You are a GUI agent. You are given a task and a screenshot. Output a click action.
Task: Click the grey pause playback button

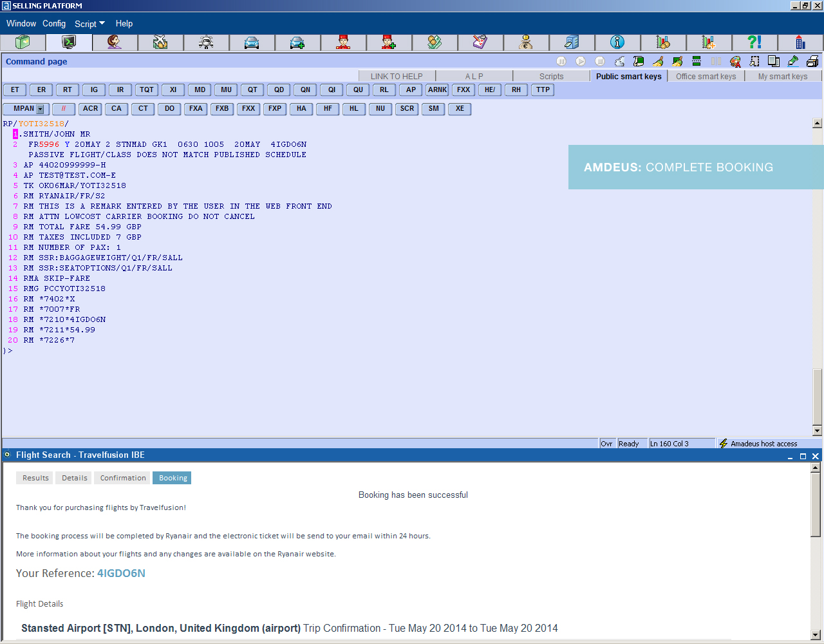pyautogui.click(x=561, y=61)
